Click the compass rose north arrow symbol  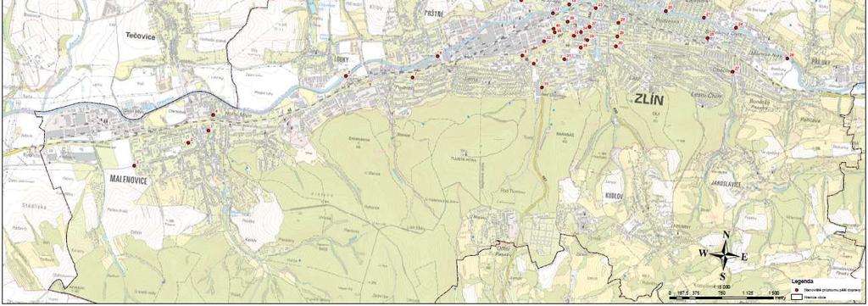pyautogui.click(x=725, y=255)
